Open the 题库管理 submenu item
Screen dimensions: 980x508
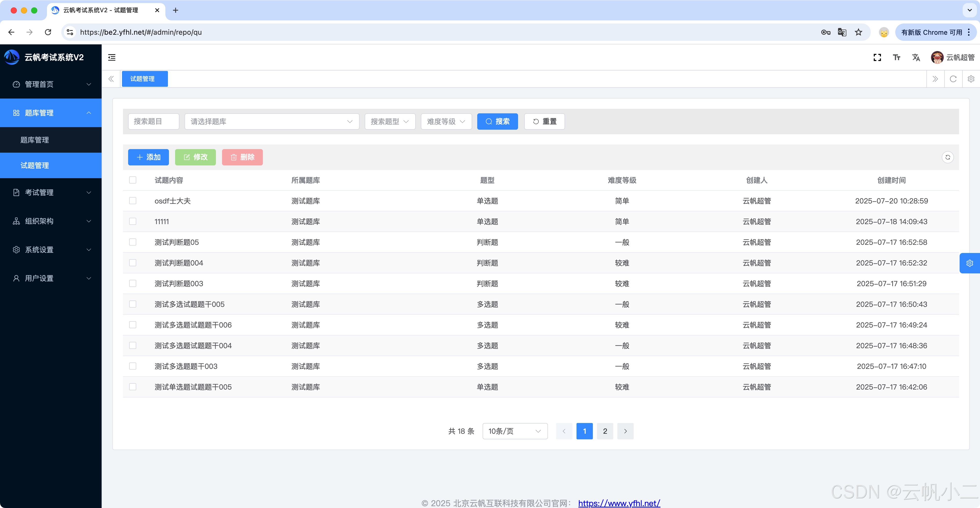[x=51, y=140]
